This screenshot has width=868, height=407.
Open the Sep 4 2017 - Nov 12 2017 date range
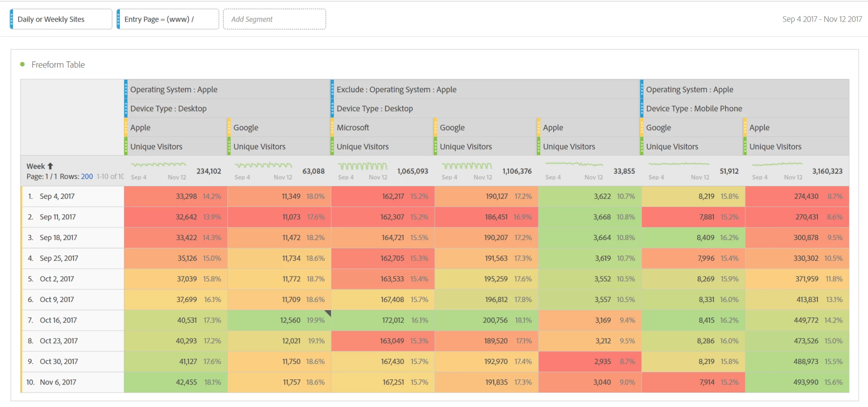tap(822, 19)
